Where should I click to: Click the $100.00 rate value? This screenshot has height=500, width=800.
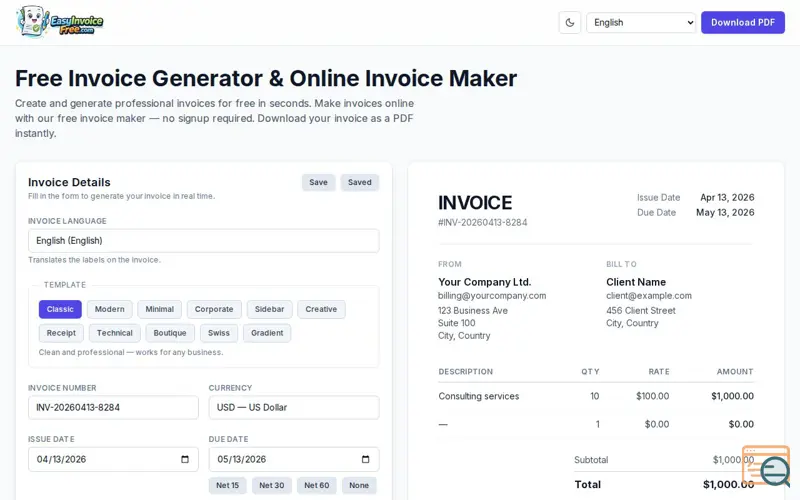tap(653, 396)
